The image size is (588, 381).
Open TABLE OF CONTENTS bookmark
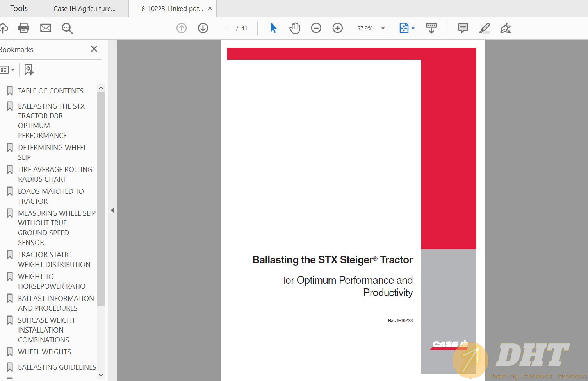[51, 91]
